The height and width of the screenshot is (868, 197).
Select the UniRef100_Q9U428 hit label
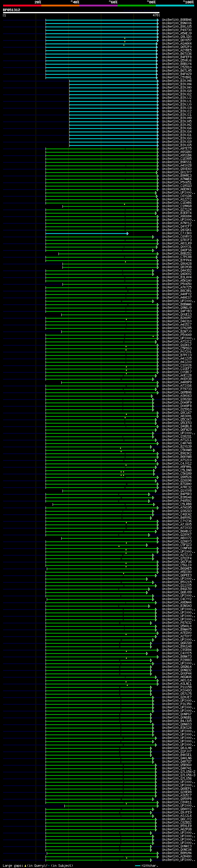click(x=177, y=264)
